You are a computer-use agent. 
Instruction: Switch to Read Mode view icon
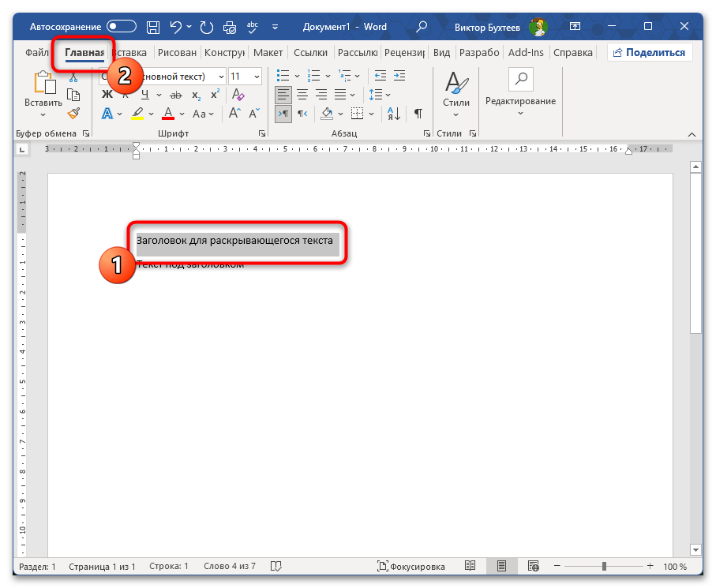click(470, 567)
